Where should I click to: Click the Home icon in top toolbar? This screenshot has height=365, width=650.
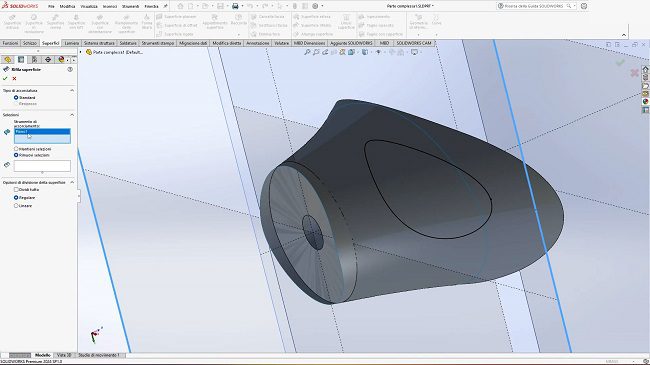180,6
